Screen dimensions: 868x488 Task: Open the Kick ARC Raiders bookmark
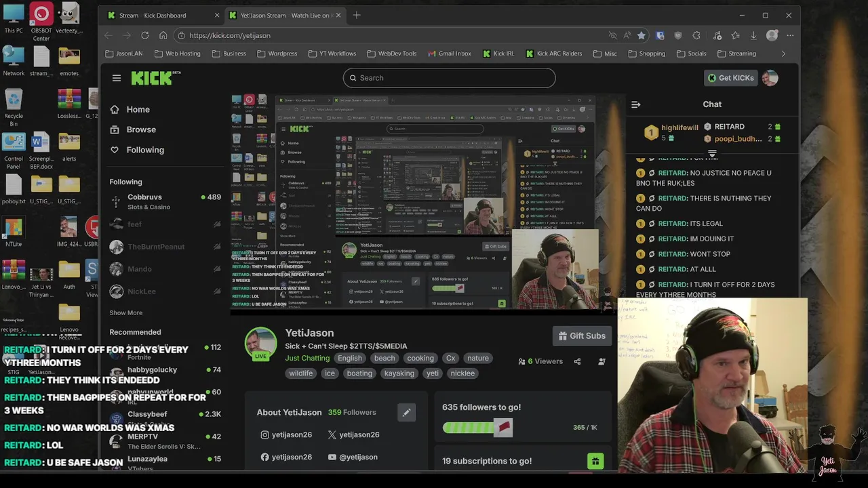[x=554, y=54]
